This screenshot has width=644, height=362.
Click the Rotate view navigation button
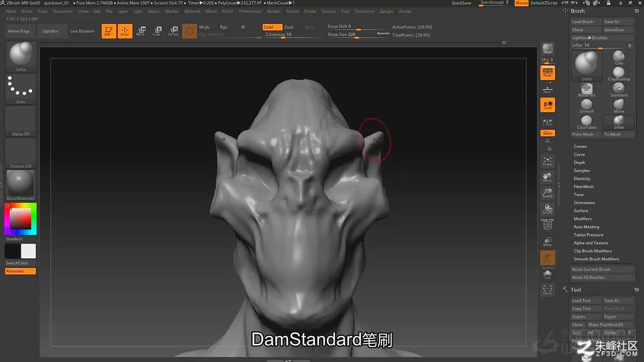[x=547, y=209]
